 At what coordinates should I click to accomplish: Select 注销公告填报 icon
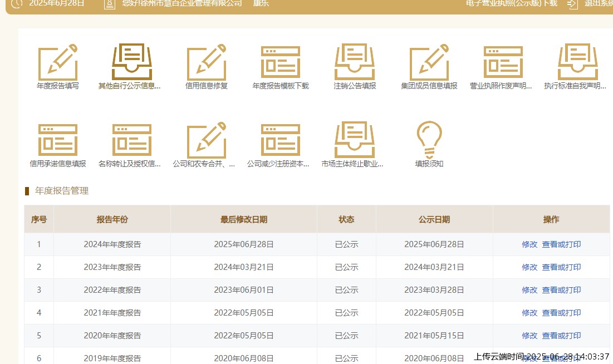tap(355, 62)
